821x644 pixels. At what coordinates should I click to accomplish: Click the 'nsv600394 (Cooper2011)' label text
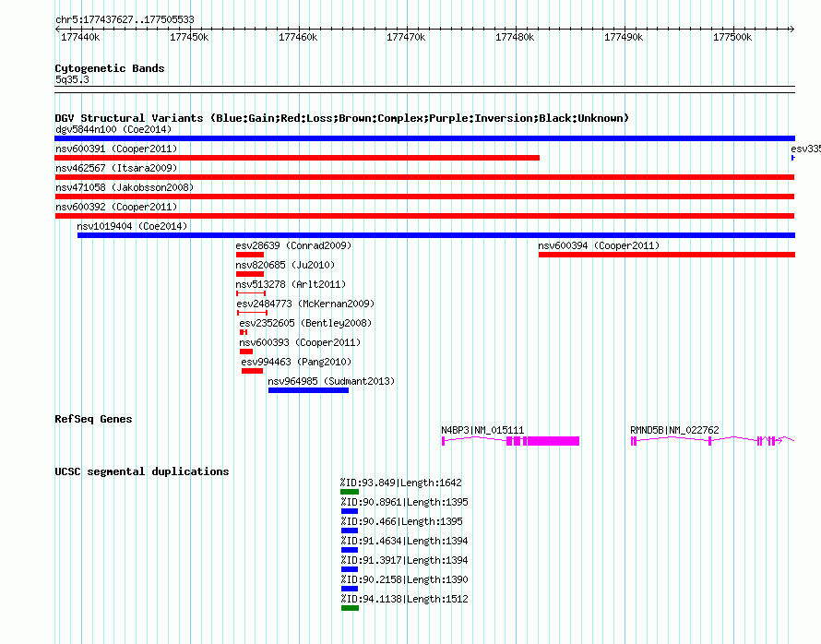click(599, 245)
